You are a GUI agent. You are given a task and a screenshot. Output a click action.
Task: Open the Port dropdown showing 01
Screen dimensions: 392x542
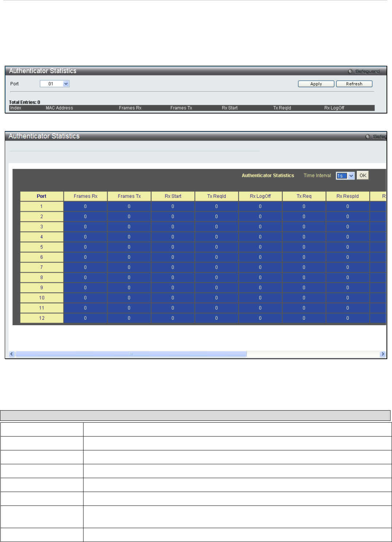point(54,84)
